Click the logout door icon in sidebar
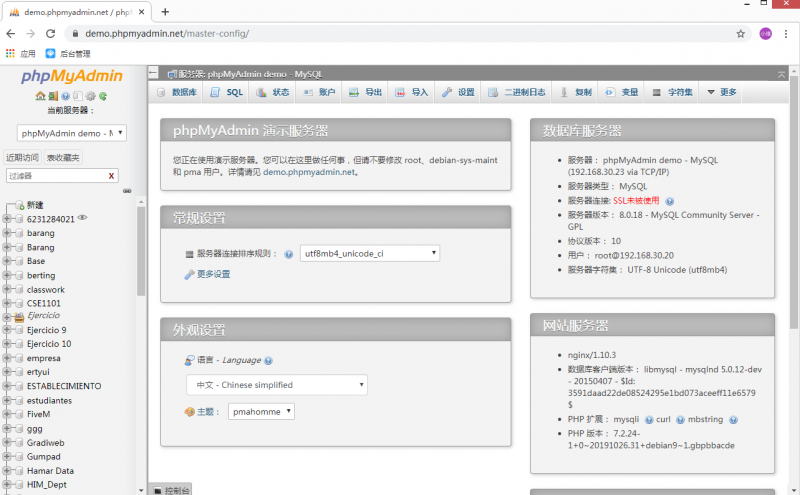The height and width of the screenshot is (495, 800). pos(53,96)
